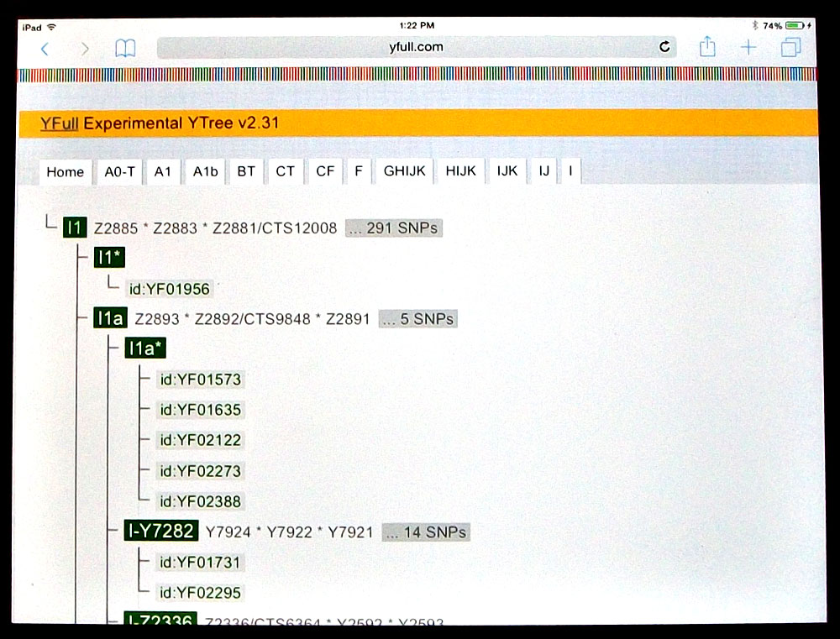This screenshot has height=639, width=840.
Task: Click SNP text Z2881/CTS12008
Action: (x=275, y=228)
